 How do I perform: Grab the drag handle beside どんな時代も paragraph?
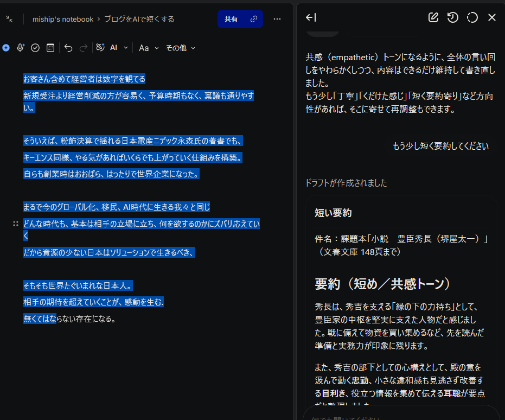pos(16,224)
